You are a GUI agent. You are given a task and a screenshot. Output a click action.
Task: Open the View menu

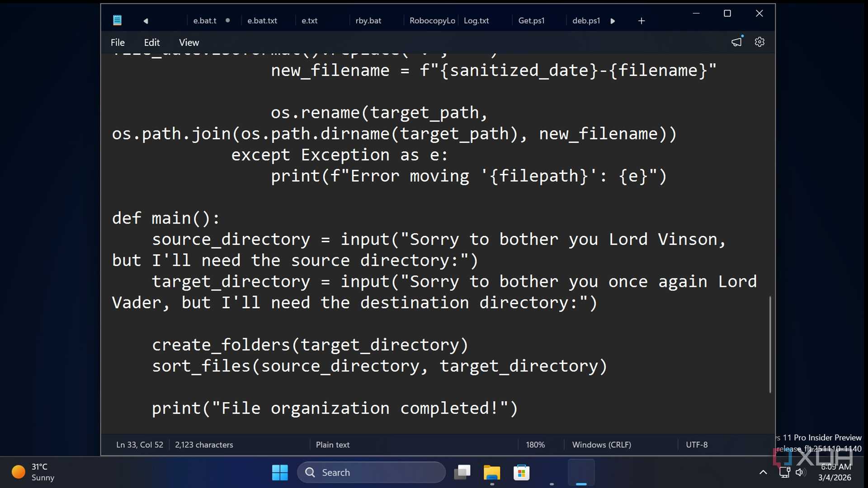point(189,42)
